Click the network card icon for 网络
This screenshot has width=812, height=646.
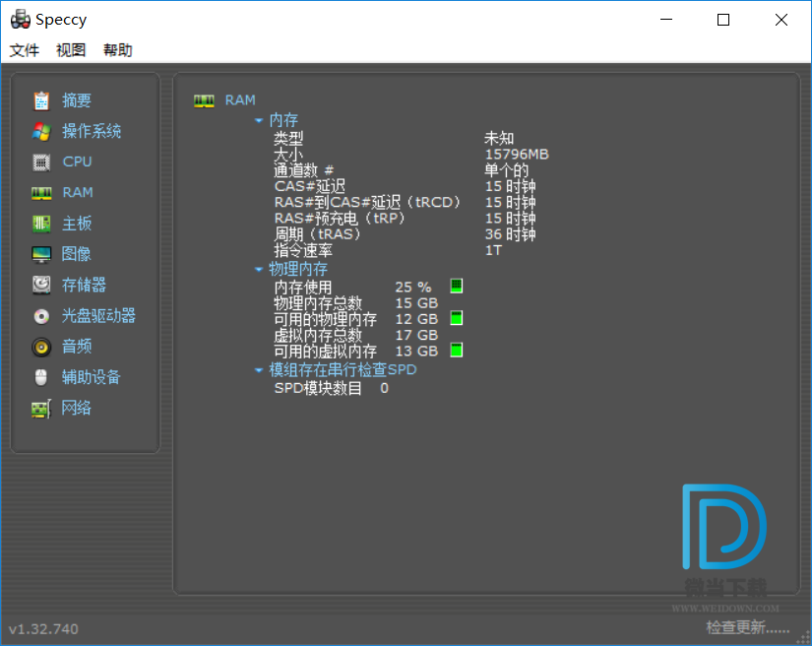[41, 409]
